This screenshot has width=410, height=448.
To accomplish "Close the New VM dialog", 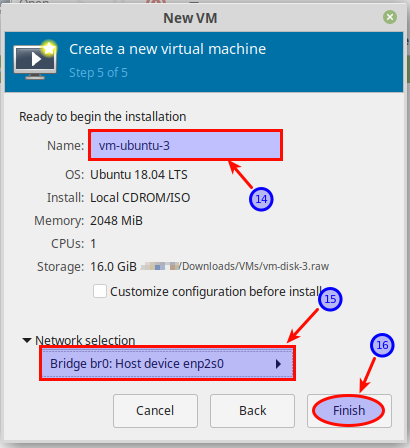I will click(x=390, y=17).
